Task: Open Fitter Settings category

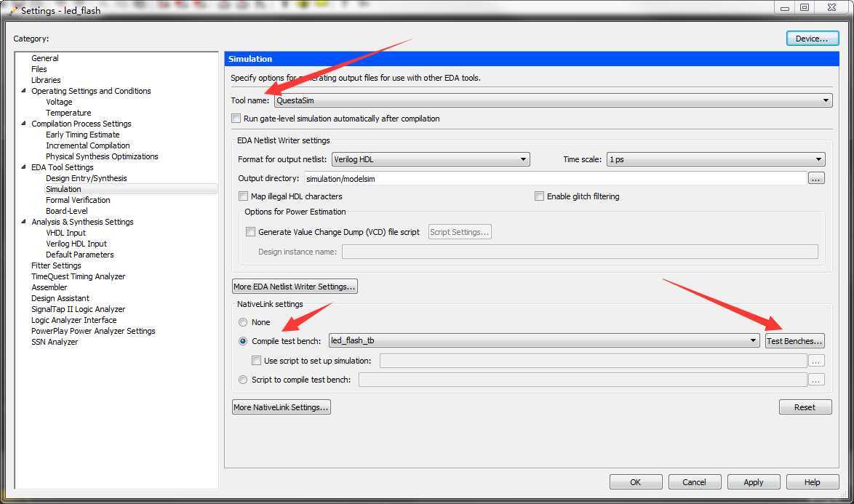Action: 56,265
